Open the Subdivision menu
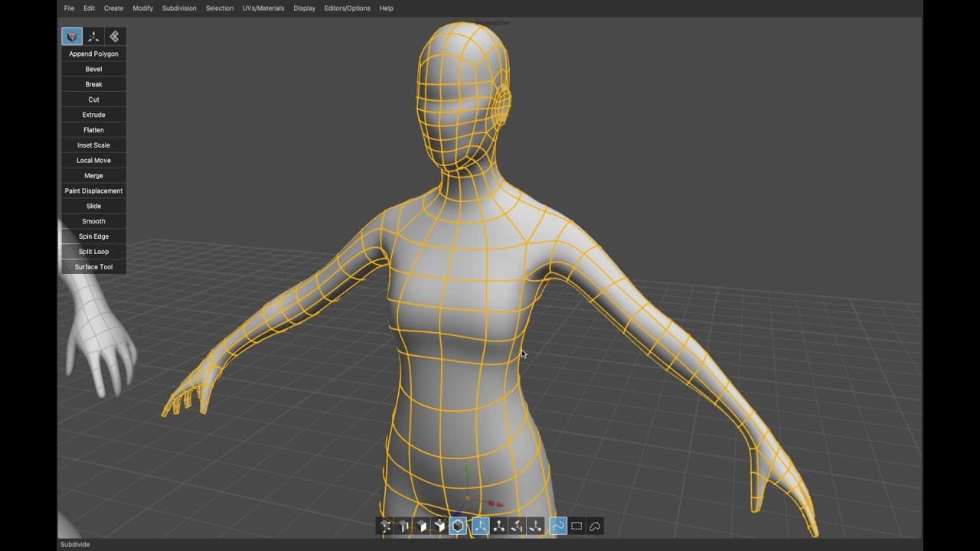 click(x=179, y=8)
